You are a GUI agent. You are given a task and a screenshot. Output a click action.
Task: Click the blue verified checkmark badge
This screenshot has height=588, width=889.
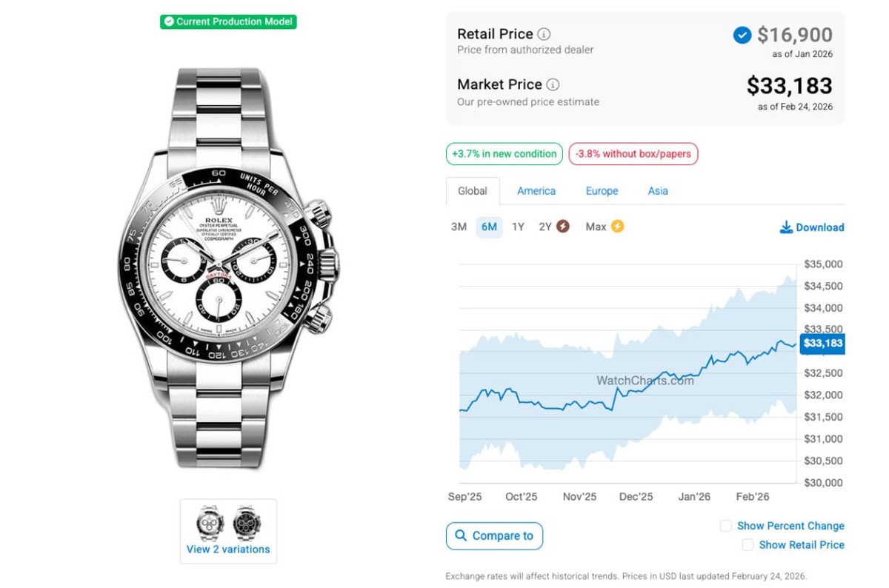[742, 35]
